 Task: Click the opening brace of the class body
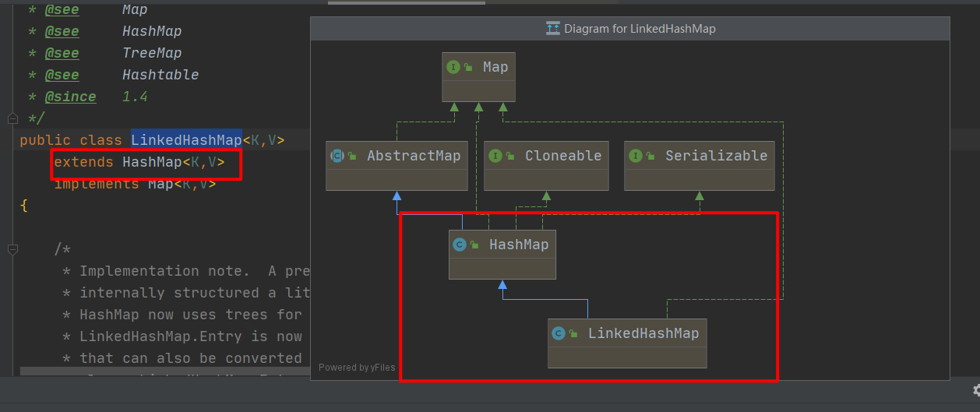point(23,206)
